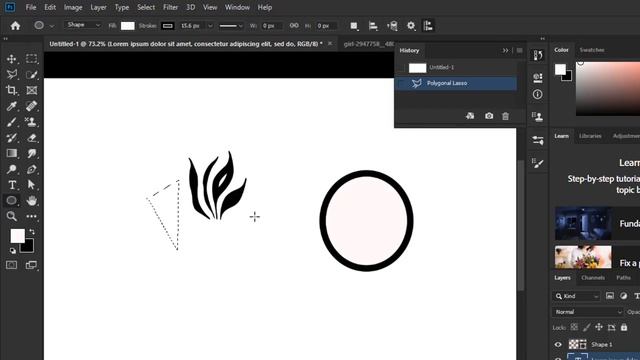
Task: Select the Gradient tool
Action: 11,153
